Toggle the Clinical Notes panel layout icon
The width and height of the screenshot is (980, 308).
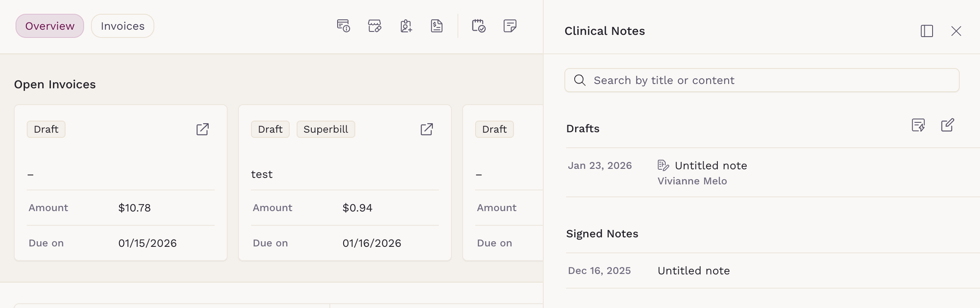coord(927,31)
